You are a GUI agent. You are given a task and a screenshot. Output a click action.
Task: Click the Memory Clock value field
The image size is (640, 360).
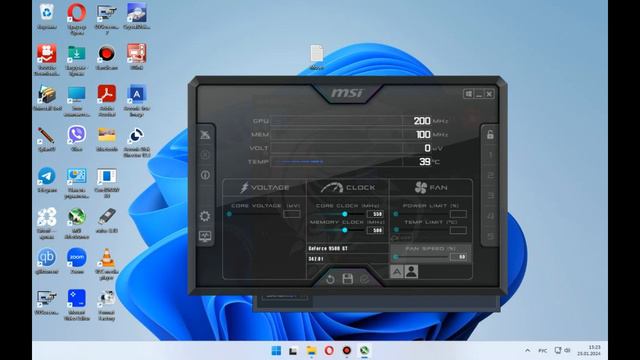[376, 230]
